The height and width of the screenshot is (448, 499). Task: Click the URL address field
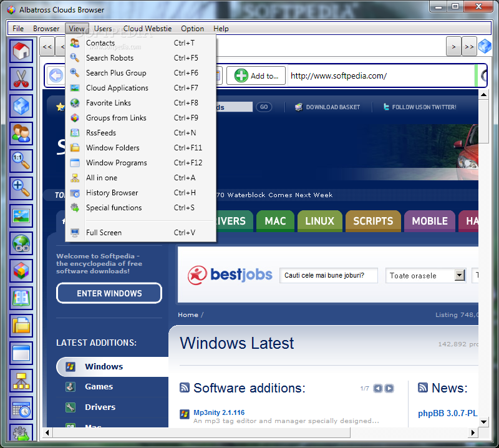(x=381, y=75)
